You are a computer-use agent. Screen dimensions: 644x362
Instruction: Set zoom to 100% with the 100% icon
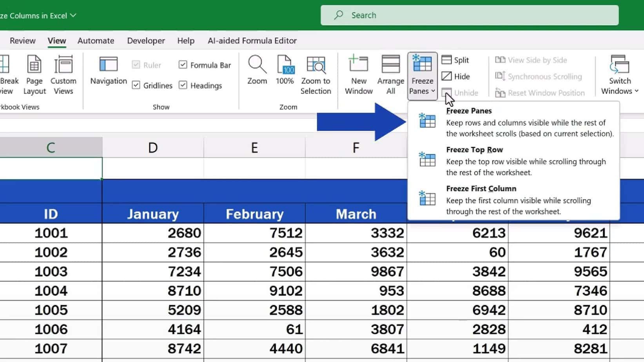285,74
